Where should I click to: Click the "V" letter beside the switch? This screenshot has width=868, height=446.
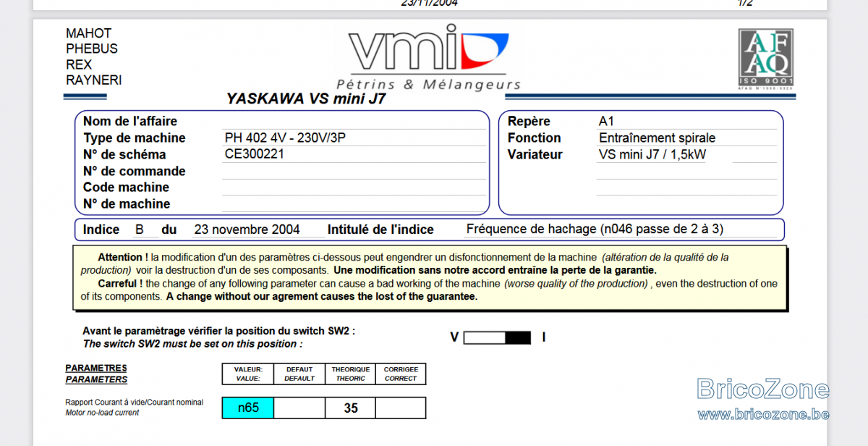pos(454,337)
